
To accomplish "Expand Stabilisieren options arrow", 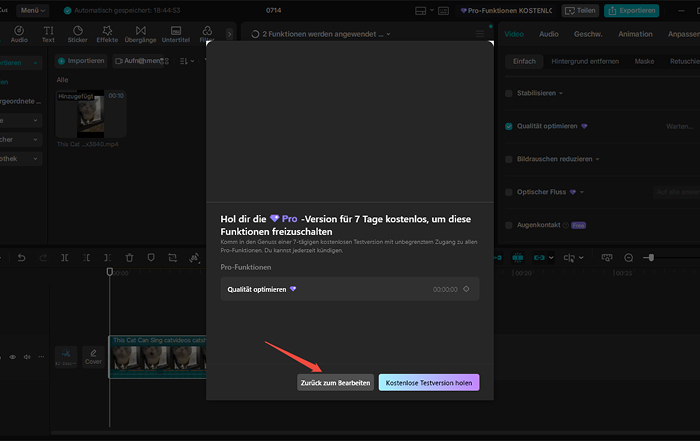I will coord(561,93).
